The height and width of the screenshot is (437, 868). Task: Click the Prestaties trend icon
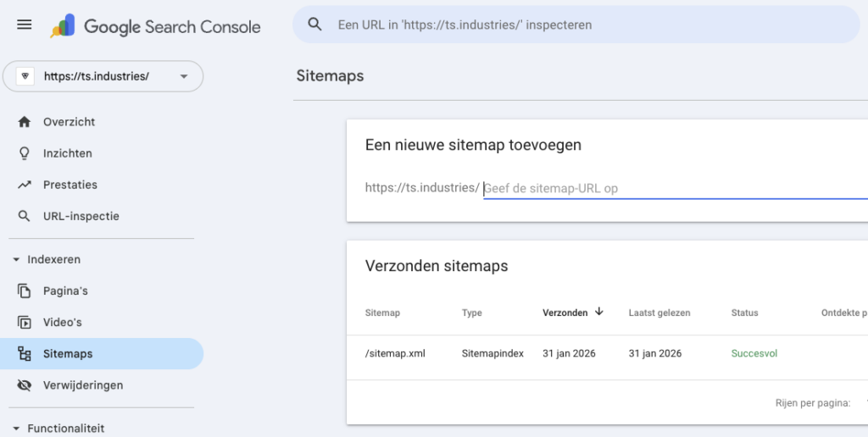(25, 185)
